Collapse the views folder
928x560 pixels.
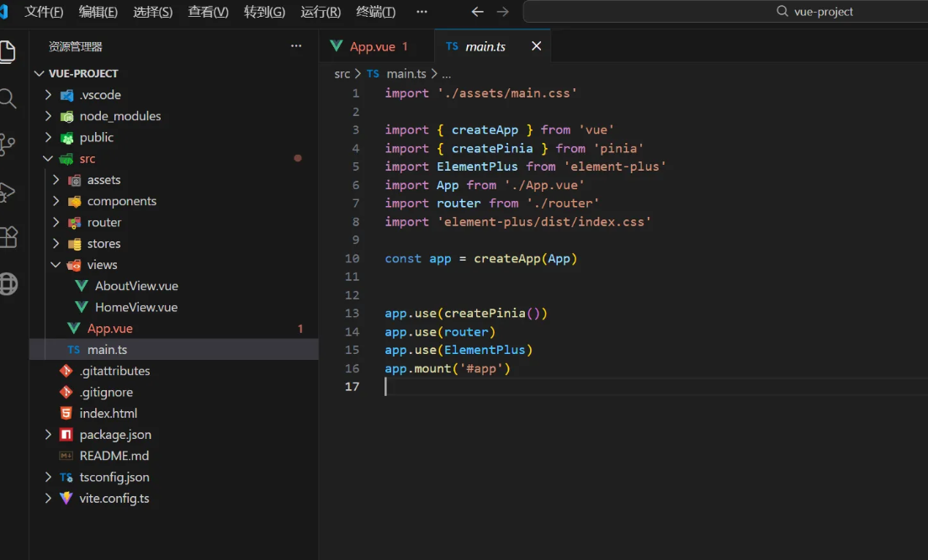[x=102, y=265]
